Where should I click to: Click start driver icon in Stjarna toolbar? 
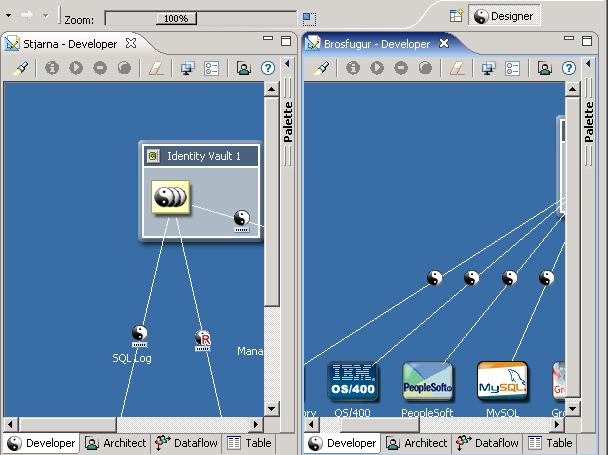76,68
